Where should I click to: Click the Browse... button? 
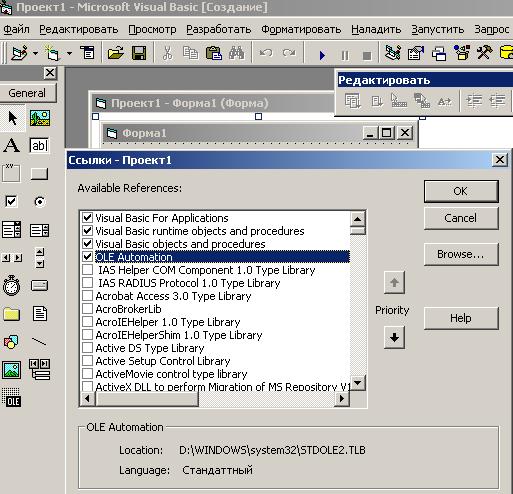click(461, 254)
